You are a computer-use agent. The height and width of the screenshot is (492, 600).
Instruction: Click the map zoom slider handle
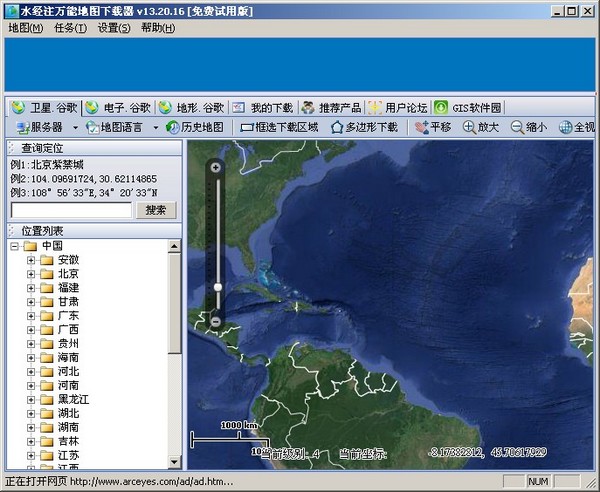(x=217, y=287)
